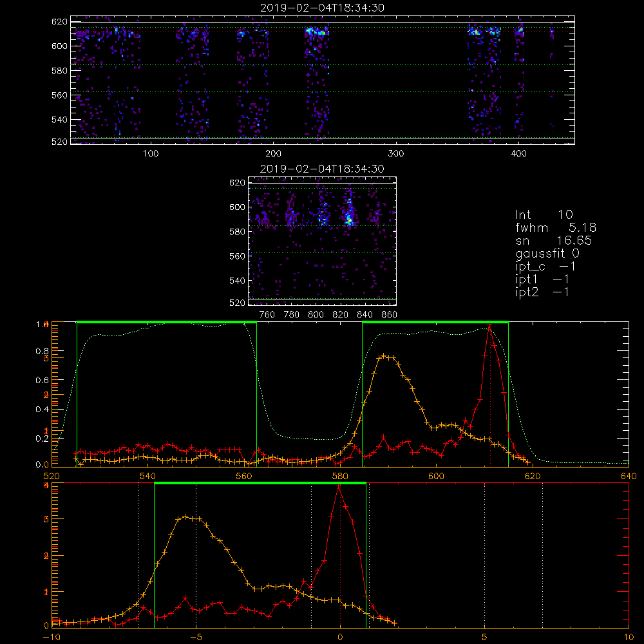Select the 'ipt1 -1' readout text
The height and width of the screenshot is (644, 644).
click(542, 279)
